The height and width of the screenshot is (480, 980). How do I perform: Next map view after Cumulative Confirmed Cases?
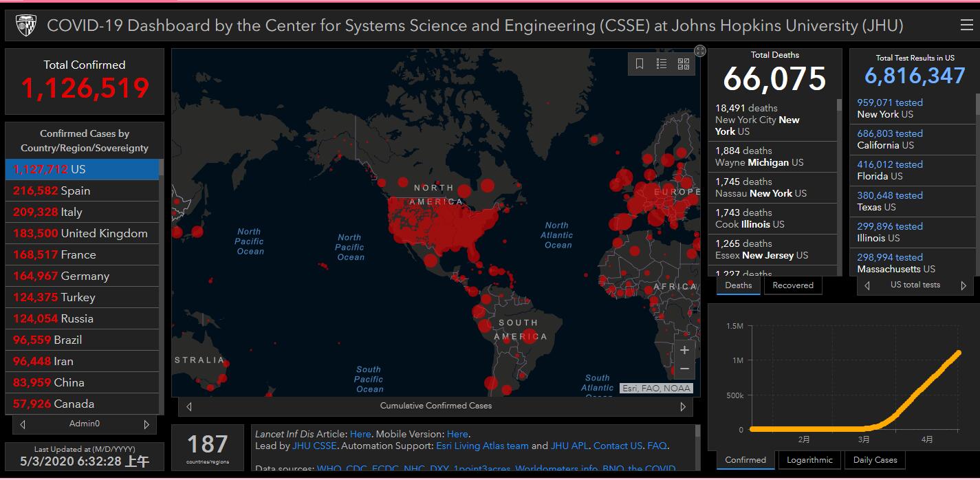pyautogui.click(x=683, y=406)
